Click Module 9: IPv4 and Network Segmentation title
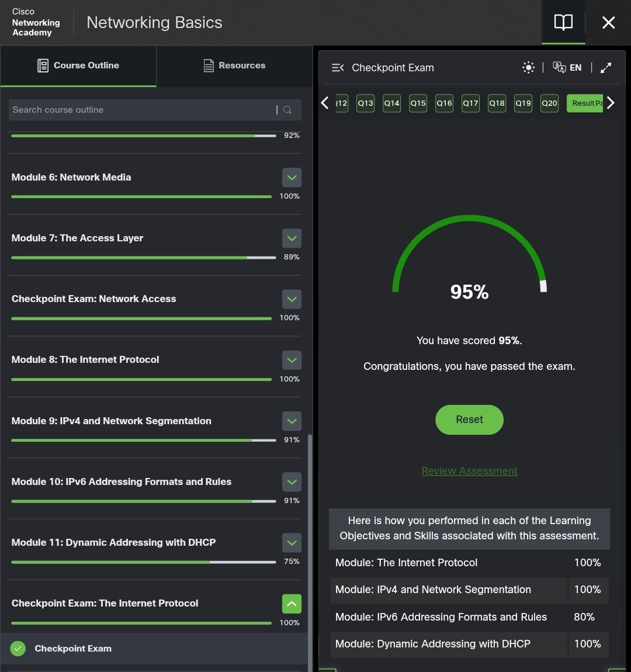The image size is (631, 672). [112, 421]
